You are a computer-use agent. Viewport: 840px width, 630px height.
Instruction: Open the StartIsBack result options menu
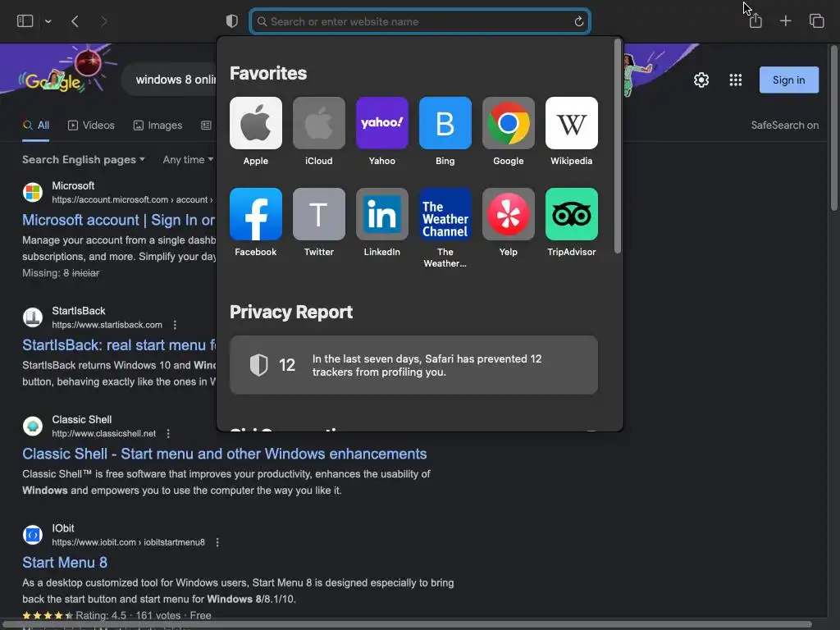(175, 325)
